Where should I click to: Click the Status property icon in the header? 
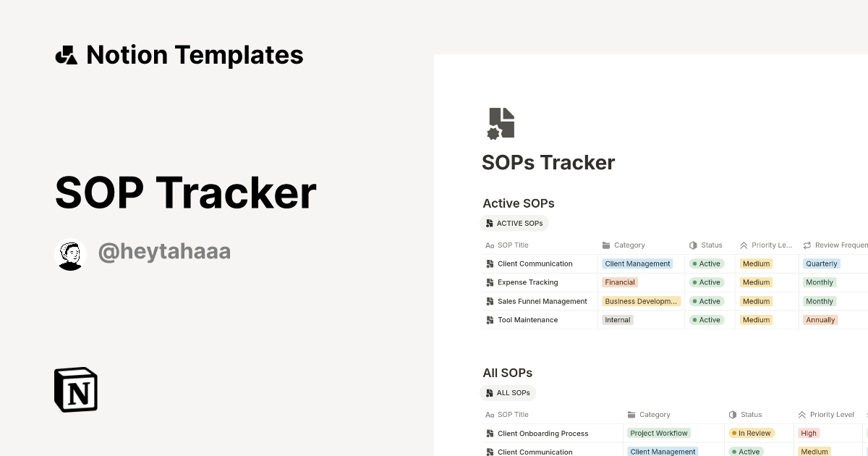point(692,245)
